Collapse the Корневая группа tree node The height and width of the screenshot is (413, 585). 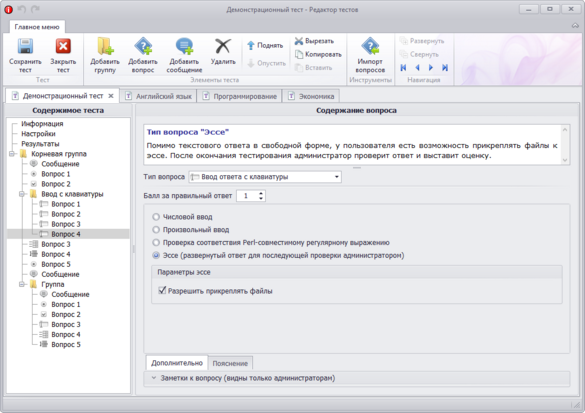coord(12,154)
